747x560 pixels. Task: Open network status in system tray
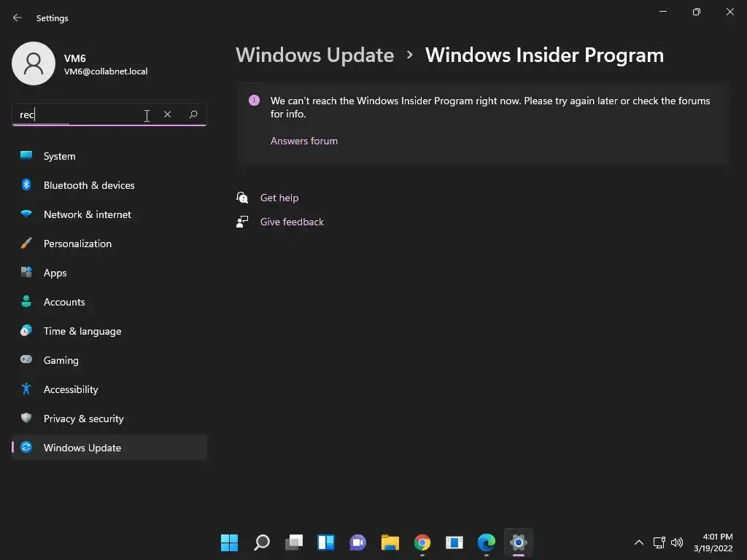click(x=659, y=542)
